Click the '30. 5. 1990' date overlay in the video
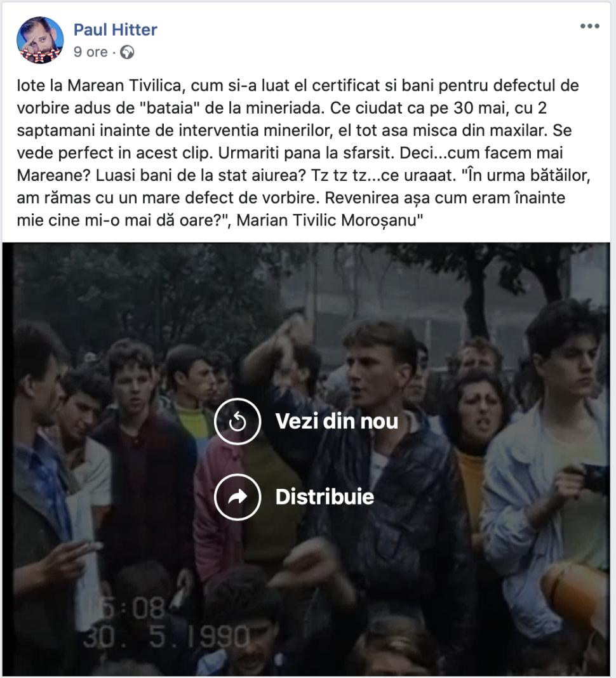The image size is (616, 678). (166, 637)
